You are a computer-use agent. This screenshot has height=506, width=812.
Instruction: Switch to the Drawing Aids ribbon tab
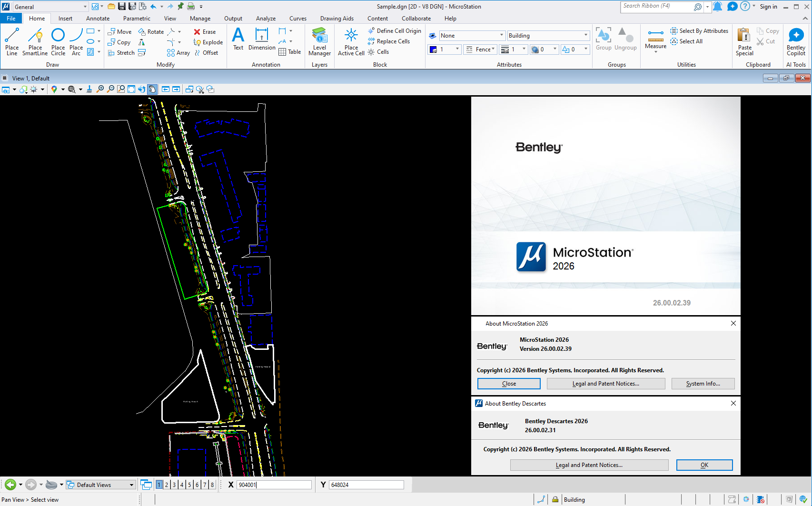click(337, 19)
